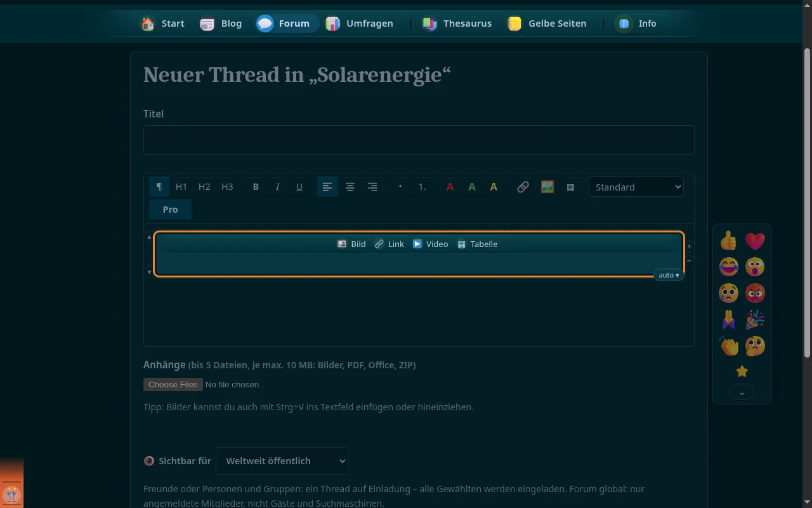The height and width of the screenshot is (508, 812).
Task: Apply H3 heading style
Action: (227, 187)
